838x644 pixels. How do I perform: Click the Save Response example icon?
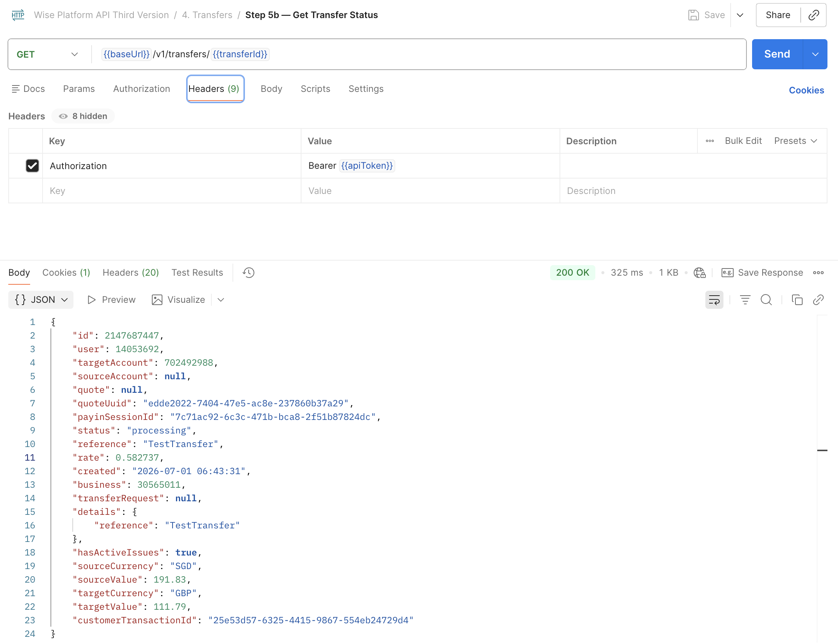(727, 273)
